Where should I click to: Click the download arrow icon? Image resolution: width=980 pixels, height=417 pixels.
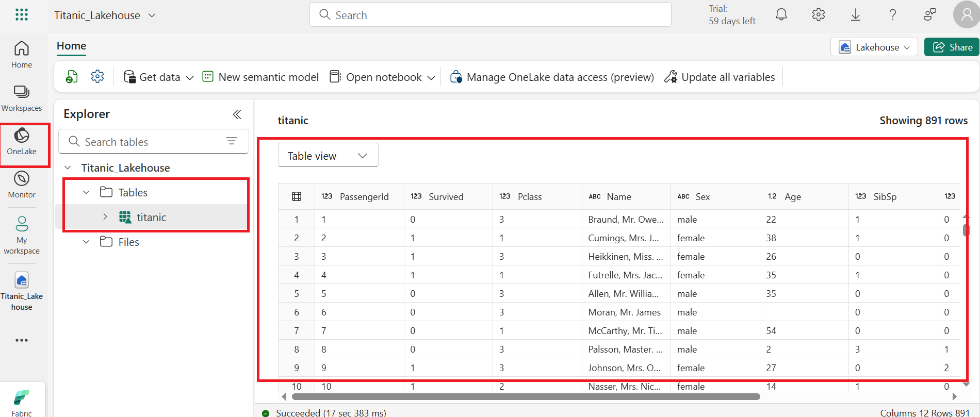[856, 14]
